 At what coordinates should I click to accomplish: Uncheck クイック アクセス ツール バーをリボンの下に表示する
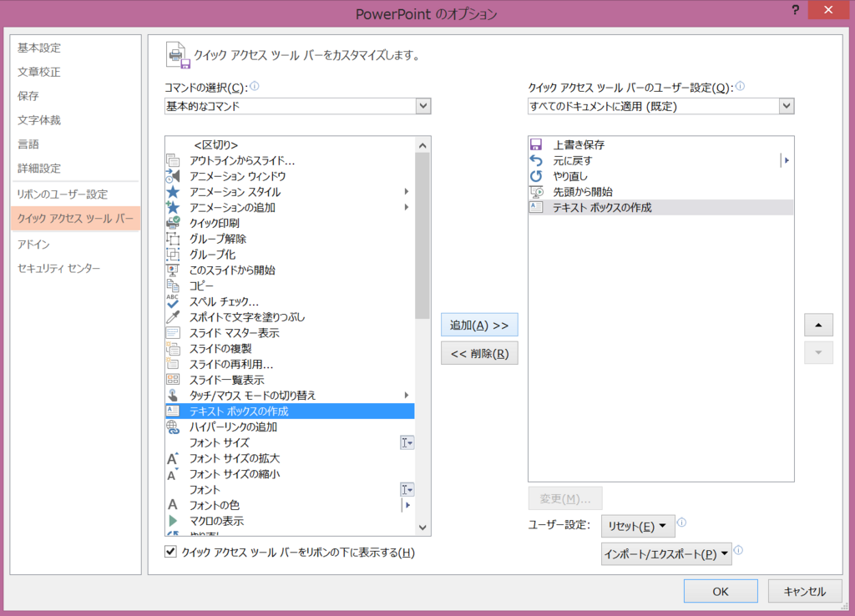[x=170, y=552]
